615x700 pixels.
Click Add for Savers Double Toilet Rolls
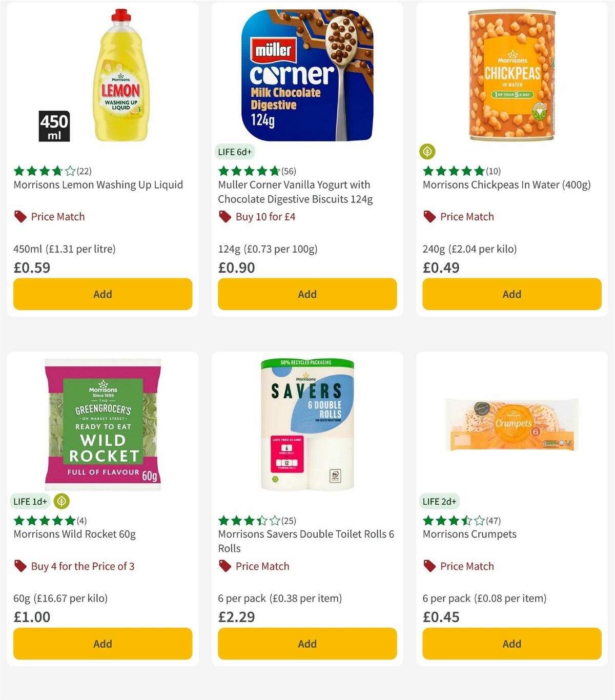pos(306,644)
